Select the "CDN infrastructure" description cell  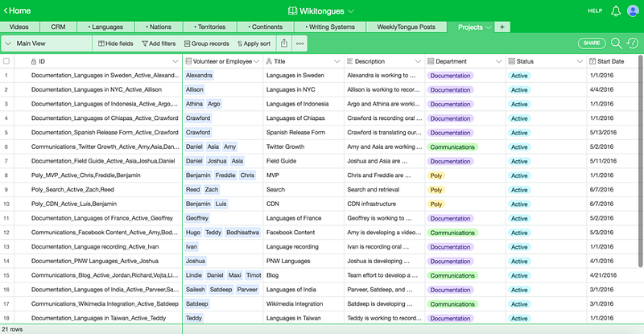click(385, 204)
